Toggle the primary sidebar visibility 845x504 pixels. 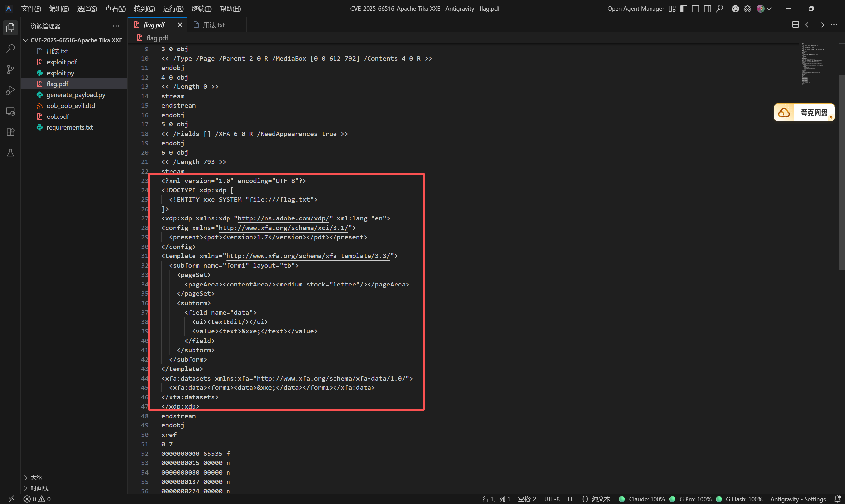click(x=684, y=9)
